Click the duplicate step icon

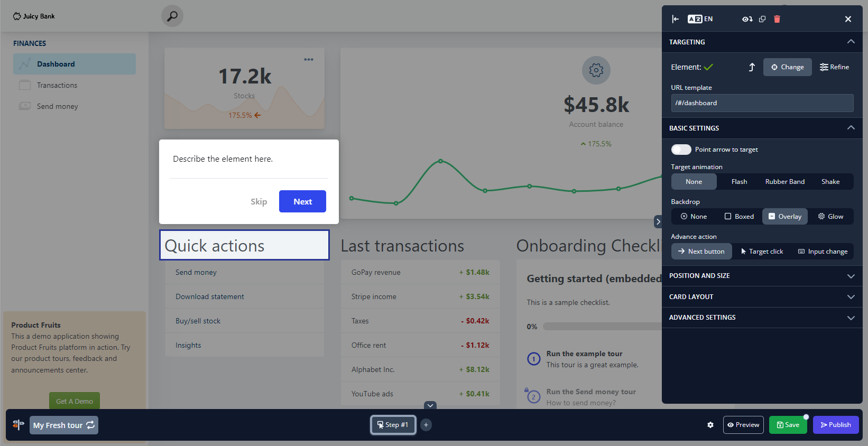(762, 19)
